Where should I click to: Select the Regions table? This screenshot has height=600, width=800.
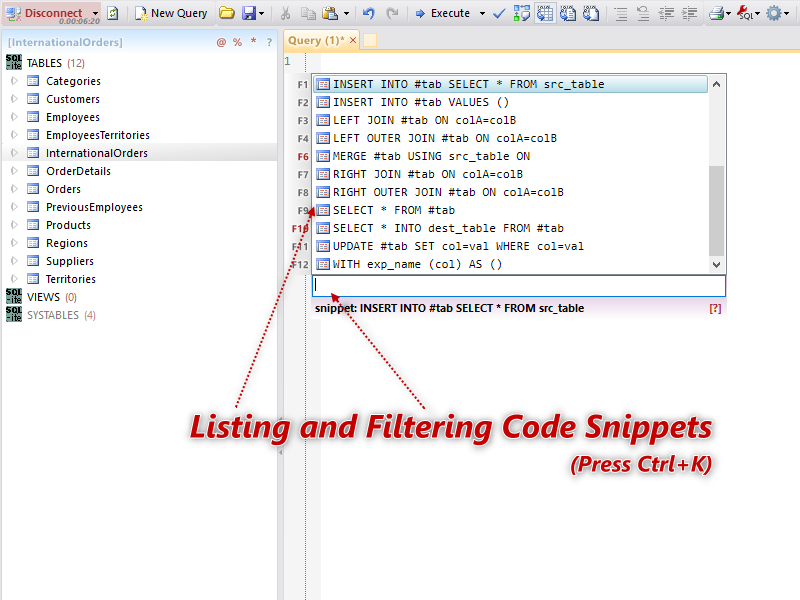tap(67, 243)
